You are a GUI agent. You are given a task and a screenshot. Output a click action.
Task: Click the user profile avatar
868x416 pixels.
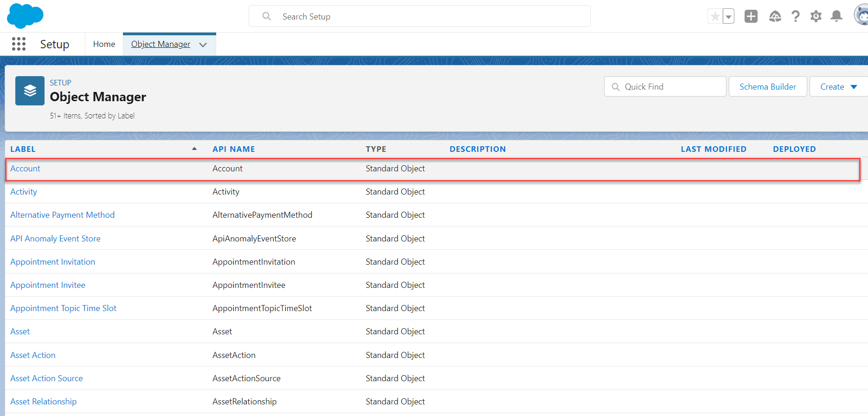[x=861, y=15]
